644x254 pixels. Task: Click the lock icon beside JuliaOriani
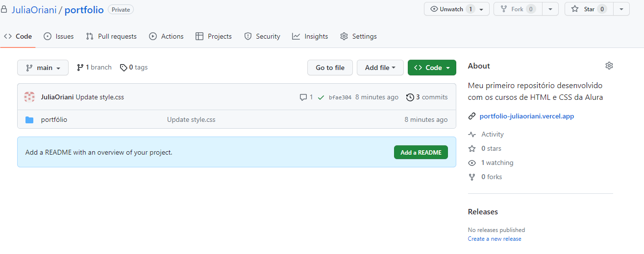click(x=4, y=10)
